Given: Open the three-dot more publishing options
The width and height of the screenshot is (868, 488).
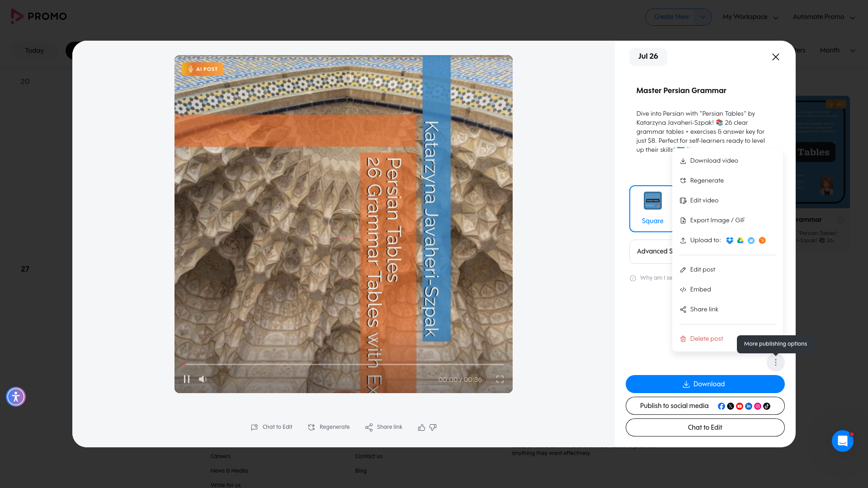Looking at the screenshot, I should (776, 362).
